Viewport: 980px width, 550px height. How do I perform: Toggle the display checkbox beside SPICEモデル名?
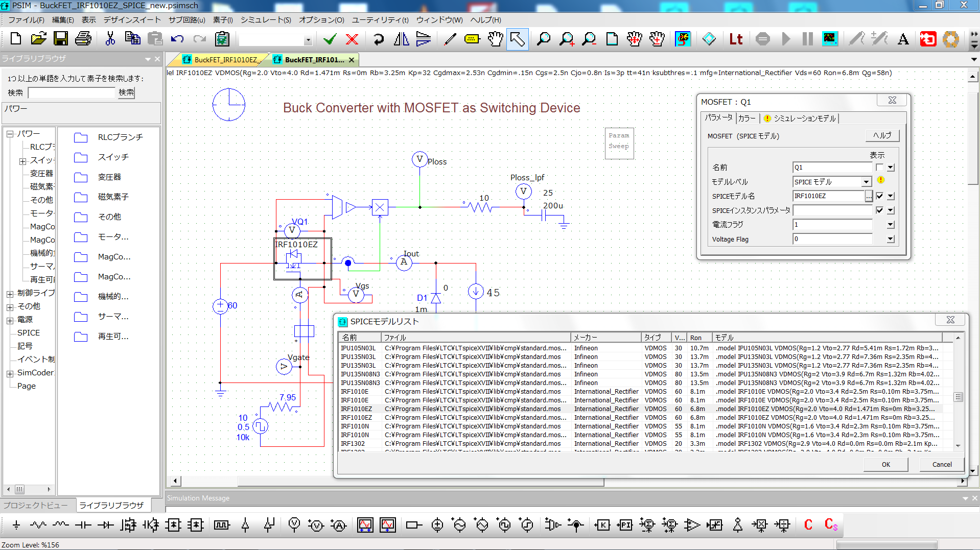click(x=880, y=196)
